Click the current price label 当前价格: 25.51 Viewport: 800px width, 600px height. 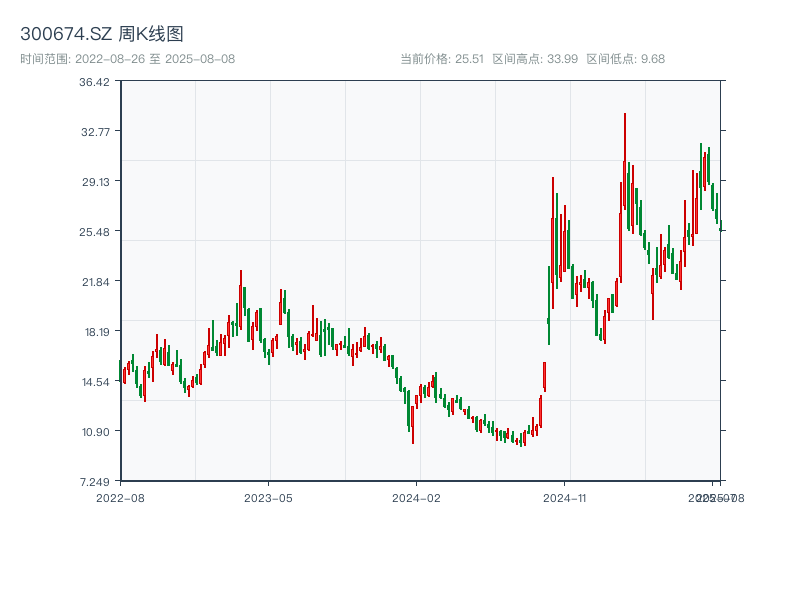442,59
